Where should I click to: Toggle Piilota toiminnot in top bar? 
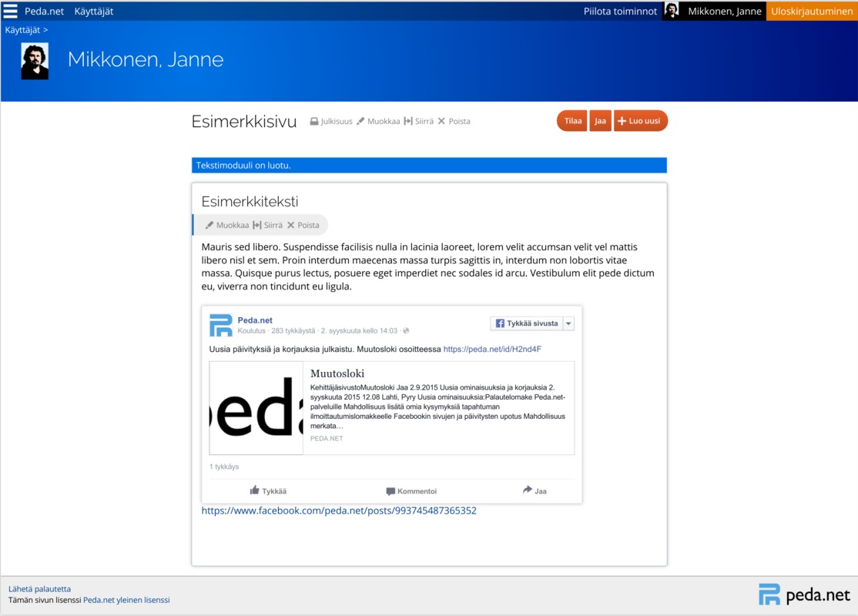tap(620, 11)
